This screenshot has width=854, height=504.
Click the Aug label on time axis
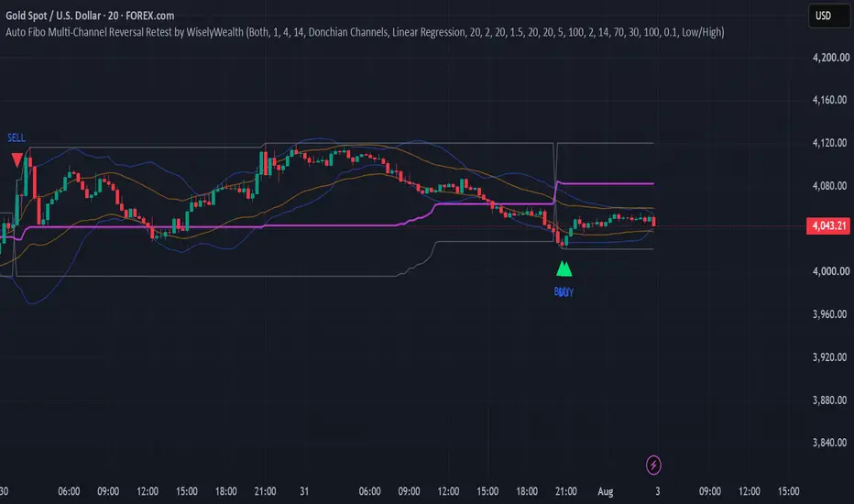coord(605,491)
